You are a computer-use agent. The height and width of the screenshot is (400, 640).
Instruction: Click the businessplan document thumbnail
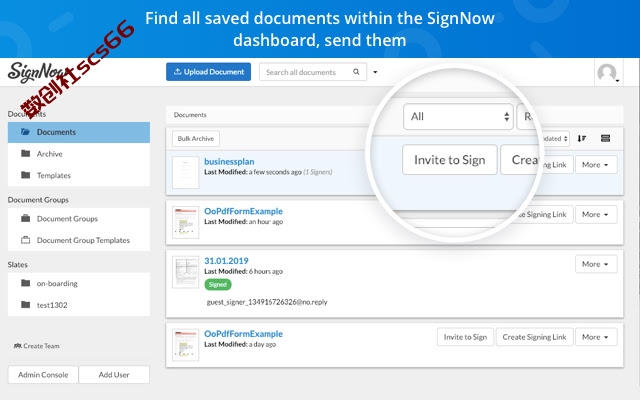[x=185, y=173]
